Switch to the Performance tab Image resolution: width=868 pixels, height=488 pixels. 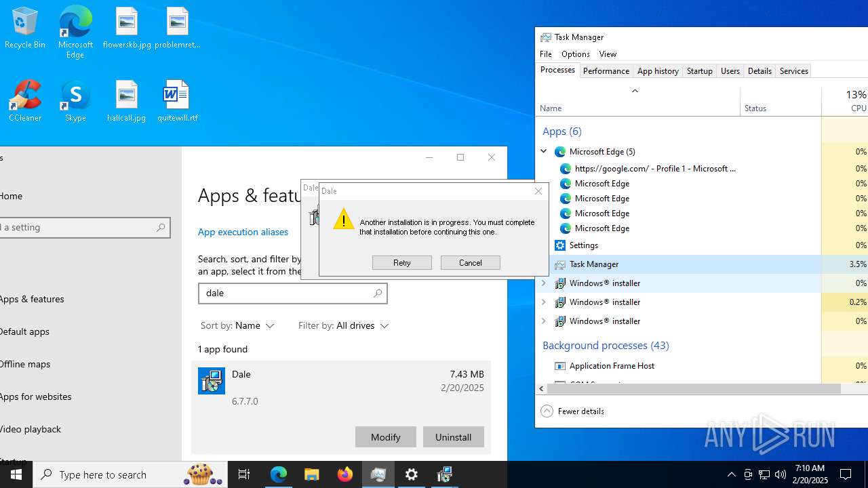[x=606, y=71]
